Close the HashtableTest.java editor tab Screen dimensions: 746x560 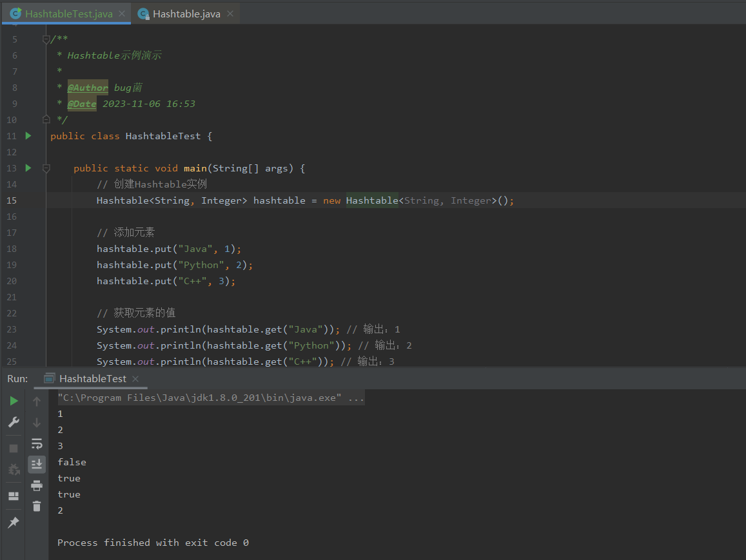[122, 14]
